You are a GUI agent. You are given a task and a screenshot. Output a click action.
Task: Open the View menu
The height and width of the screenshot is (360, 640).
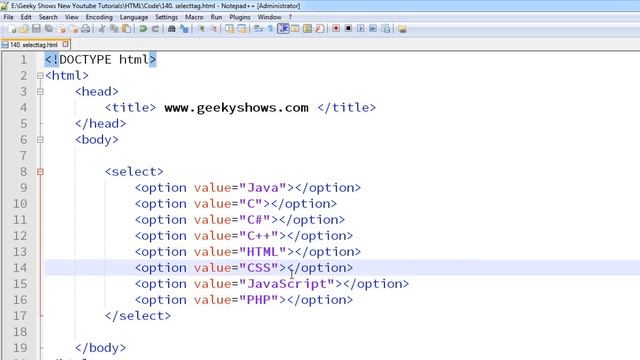(71, 17)
